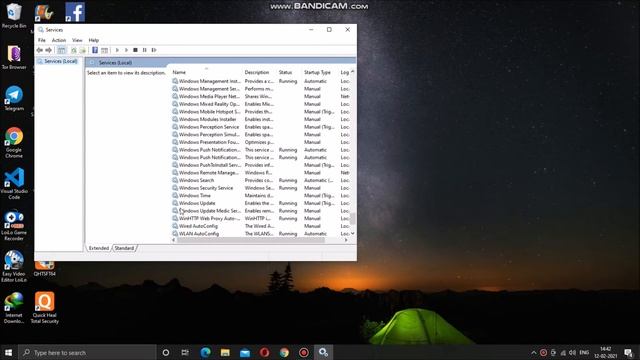
Task: Click the Forward arrow in Services toolbar
Action: pos(49,50)
